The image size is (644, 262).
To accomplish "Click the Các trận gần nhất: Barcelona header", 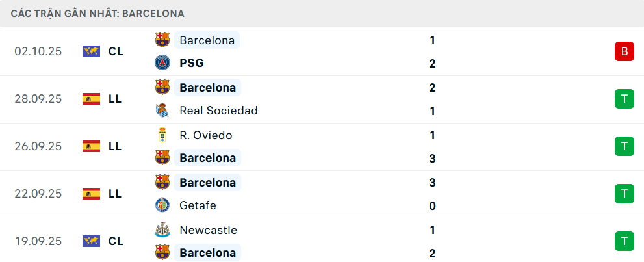I will 97,13.
